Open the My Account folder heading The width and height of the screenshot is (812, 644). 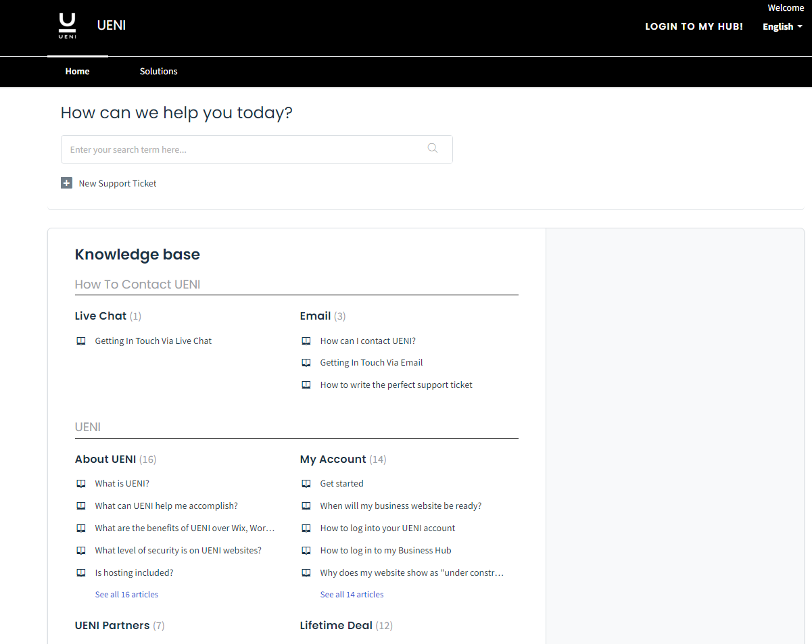[x=333, y=459]
